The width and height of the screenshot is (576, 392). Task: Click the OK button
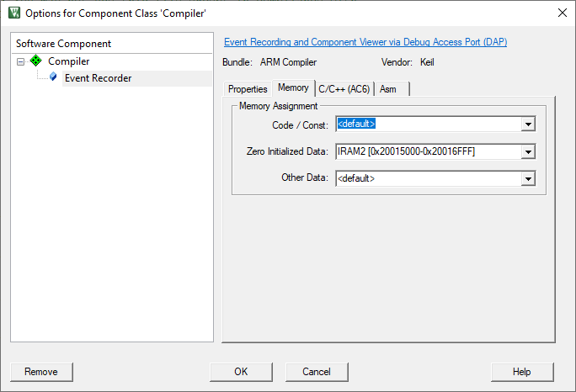point(241,372)
